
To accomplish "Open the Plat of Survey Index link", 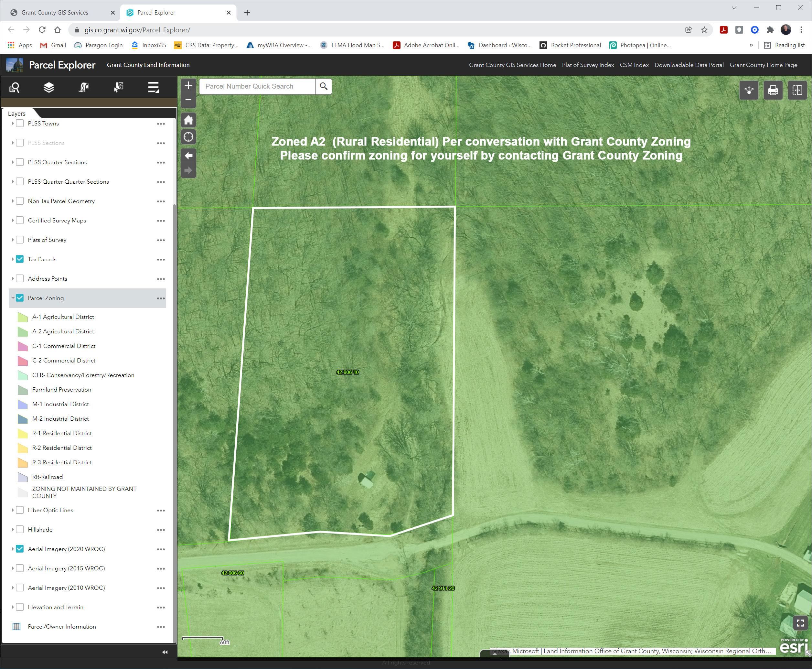I will click(x=587, y=65).
